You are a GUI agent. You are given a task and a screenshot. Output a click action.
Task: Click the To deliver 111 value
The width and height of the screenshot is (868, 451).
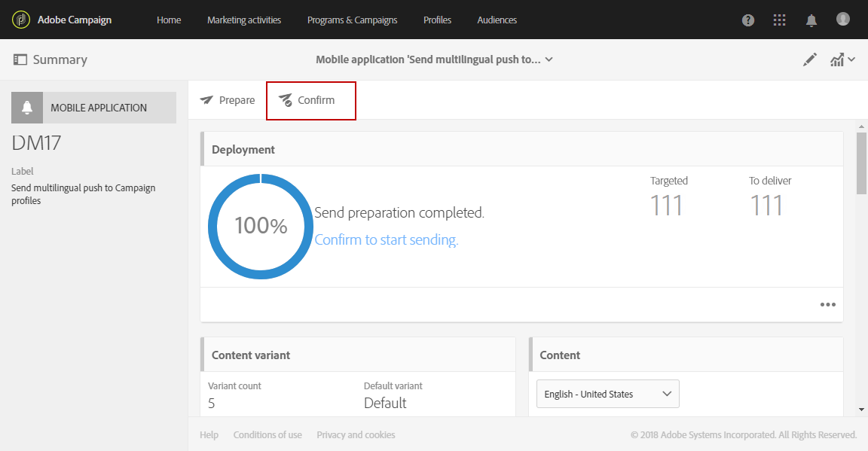pyautogui.click(x=766, y=206)
